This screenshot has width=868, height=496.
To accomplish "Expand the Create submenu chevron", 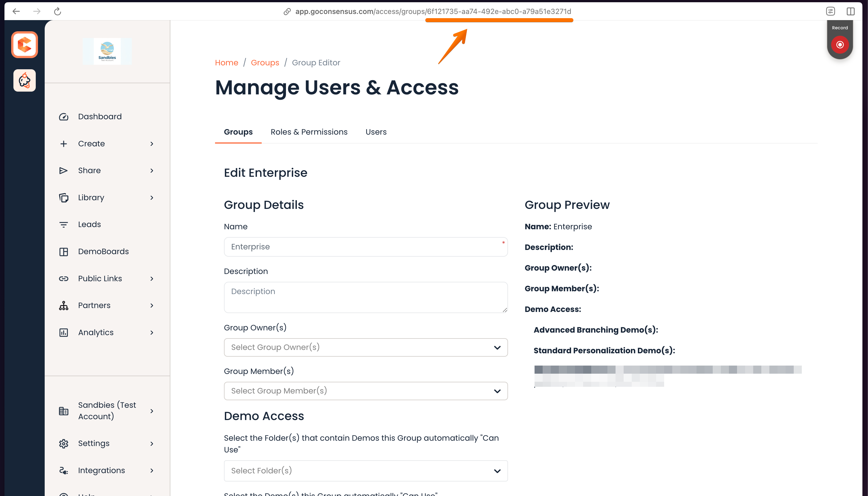I will point(152,144).
